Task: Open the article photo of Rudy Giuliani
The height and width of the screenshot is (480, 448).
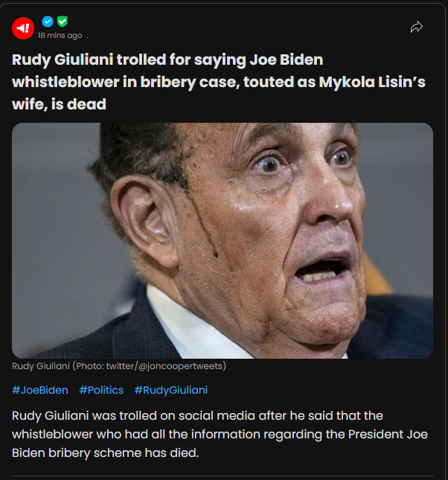Action: click(x=222, y=240)
